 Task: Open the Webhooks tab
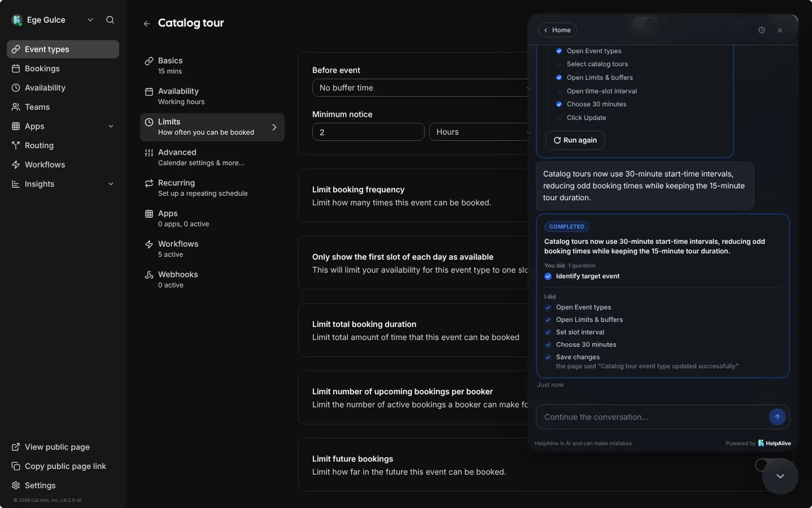pyautogui.click(x=212, y=279)
